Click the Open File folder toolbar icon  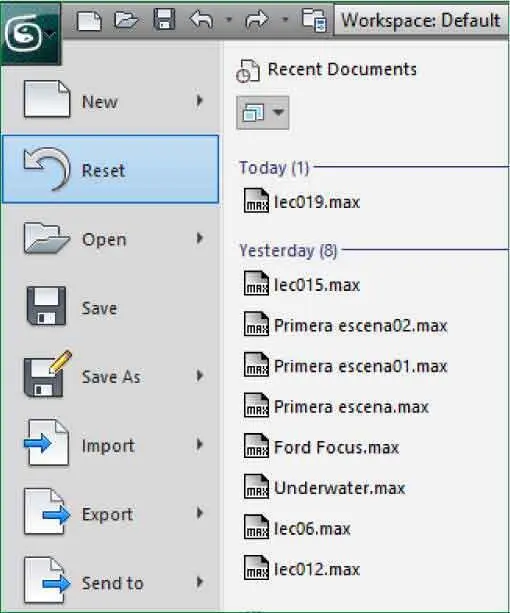(126, 20)
